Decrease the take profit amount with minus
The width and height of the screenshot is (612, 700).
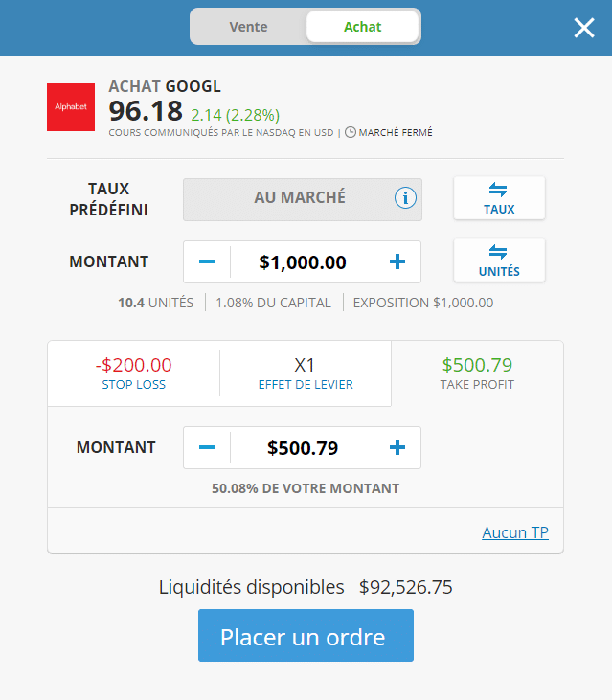point(207,447)
